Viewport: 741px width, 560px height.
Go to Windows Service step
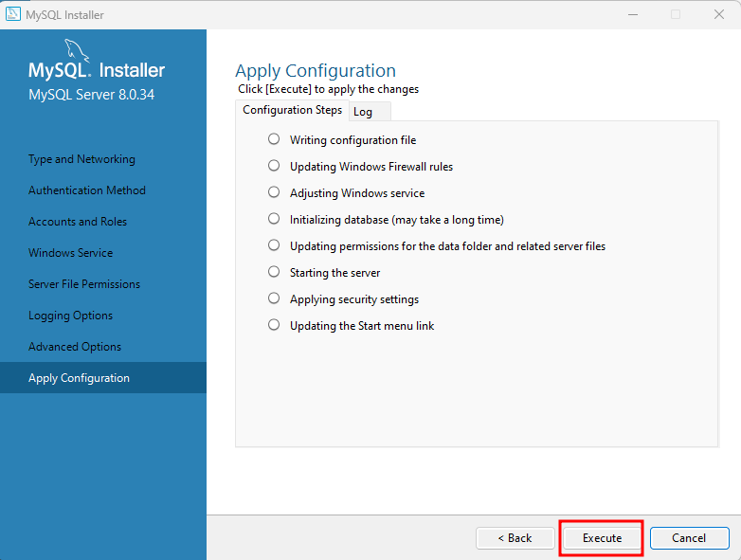point(70,253)
